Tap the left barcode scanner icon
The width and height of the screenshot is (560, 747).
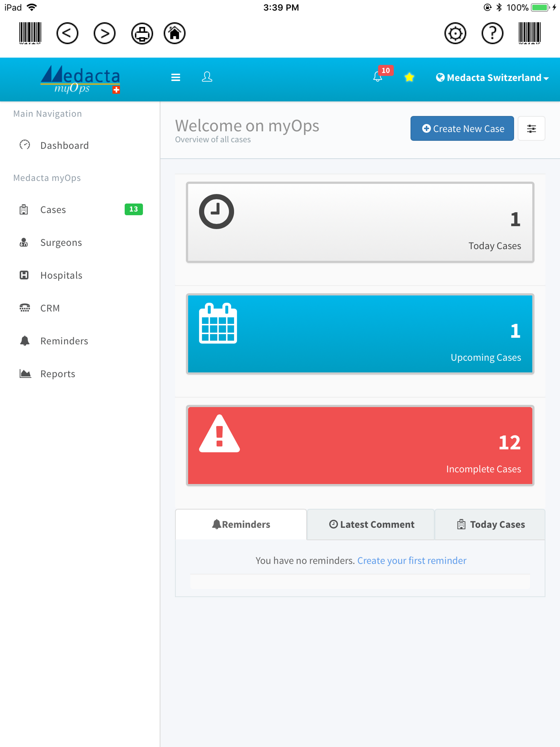[30, 33]
